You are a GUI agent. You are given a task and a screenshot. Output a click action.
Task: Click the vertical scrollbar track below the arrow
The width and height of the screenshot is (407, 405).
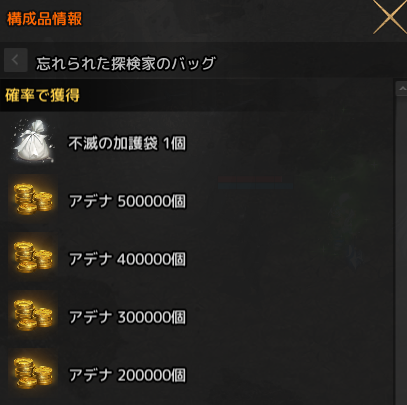pos(401,250)
